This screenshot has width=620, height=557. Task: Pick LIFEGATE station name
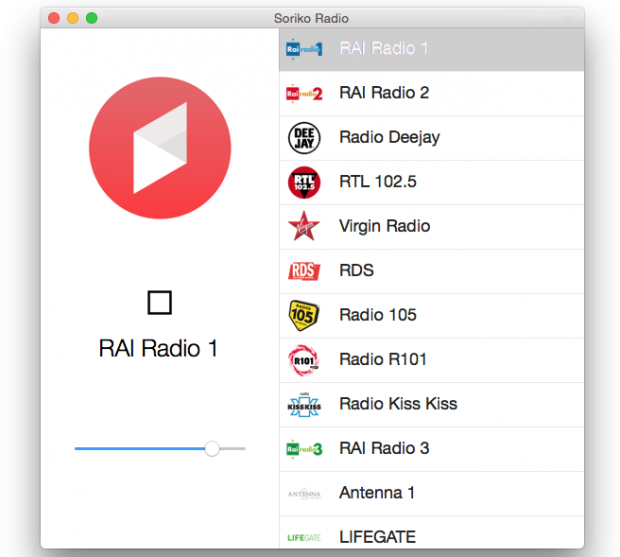pyautogui.click(x=378, y=537)
